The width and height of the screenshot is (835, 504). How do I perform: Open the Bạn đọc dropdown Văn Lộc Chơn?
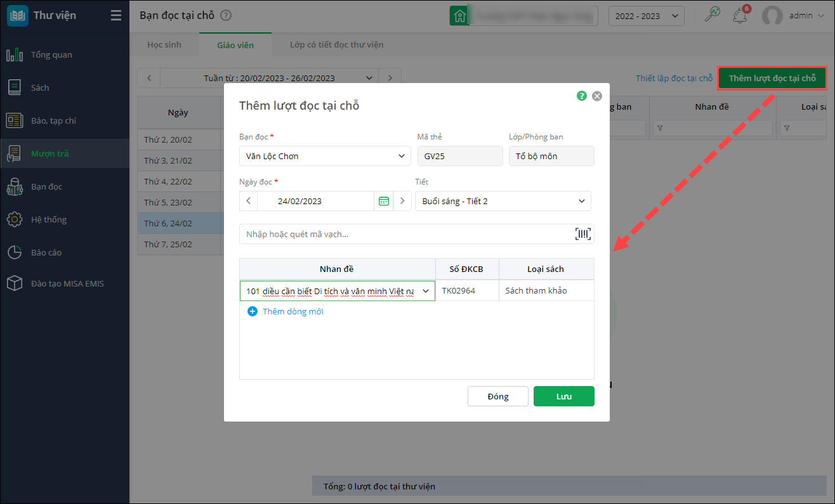(x=325, y=156)
